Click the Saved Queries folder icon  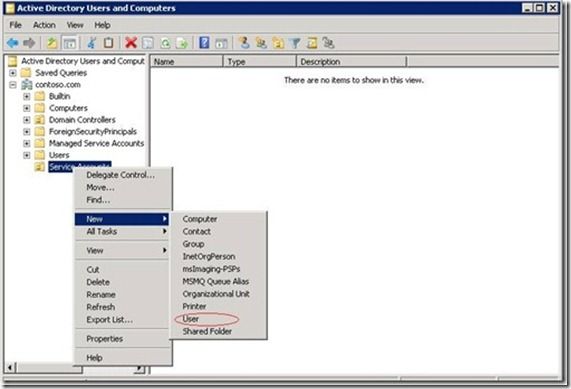pos(26,73)
